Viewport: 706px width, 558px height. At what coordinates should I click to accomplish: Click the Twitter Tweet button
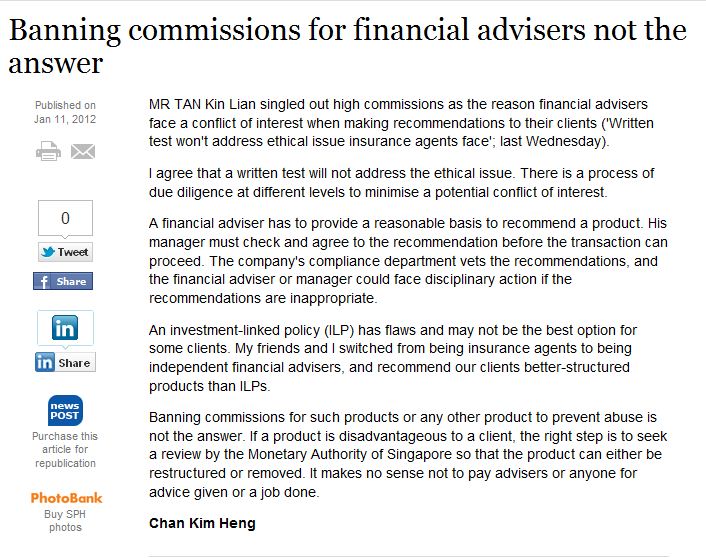65,252
